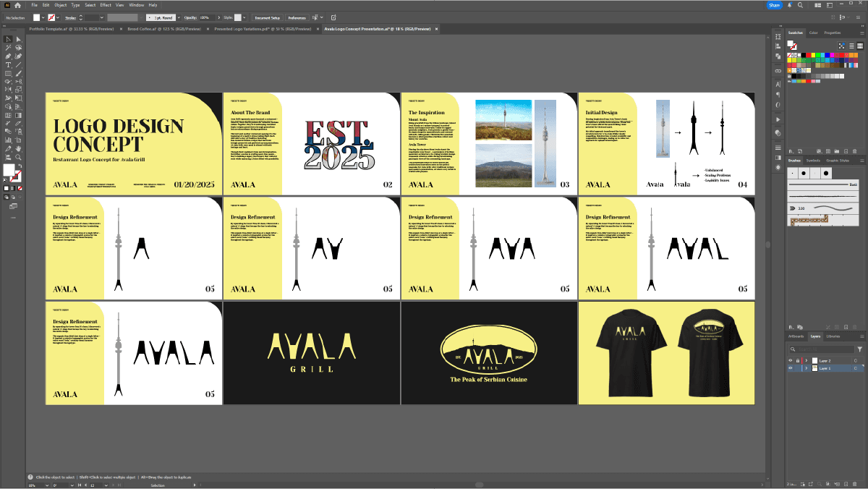This screenshot has width=868, height=489.
Task: Swap fill and stroke colors
Action: click(x=20, y=165)
